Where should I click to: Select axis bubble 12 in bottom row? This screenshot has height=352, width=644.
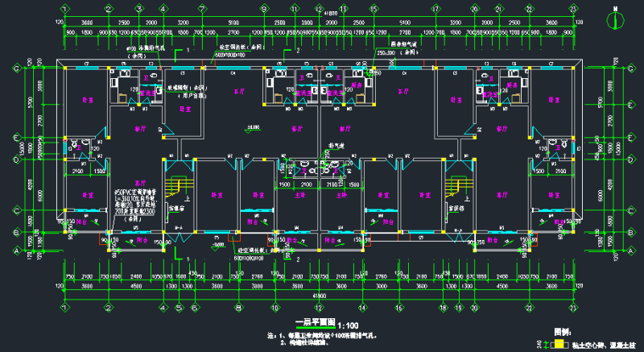tap(320, 307)
